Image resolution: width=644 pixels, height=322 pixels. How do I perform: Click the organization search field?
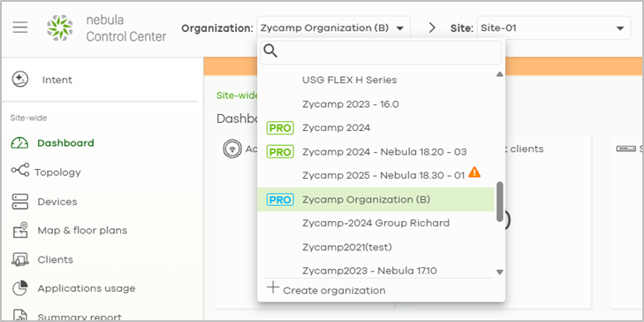381,52
